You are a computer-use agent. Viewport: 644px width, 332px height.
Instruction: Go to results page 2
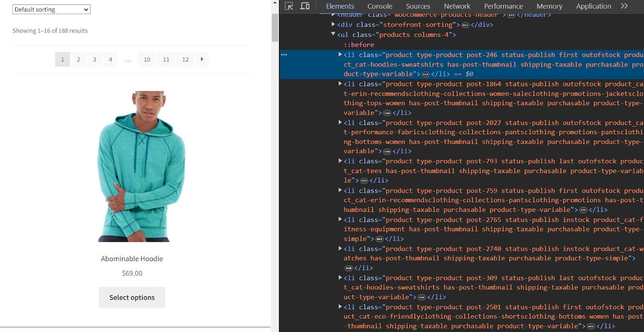[78, 59]
